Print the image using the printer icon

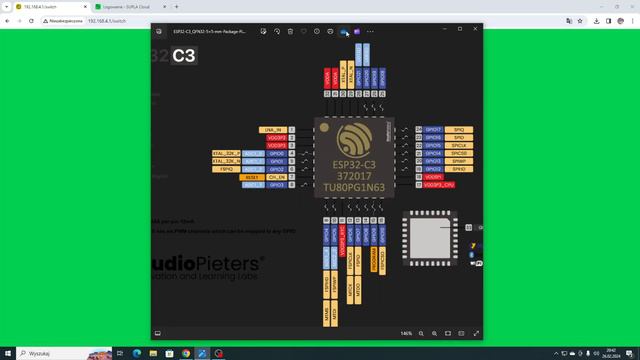click(330, 31)
